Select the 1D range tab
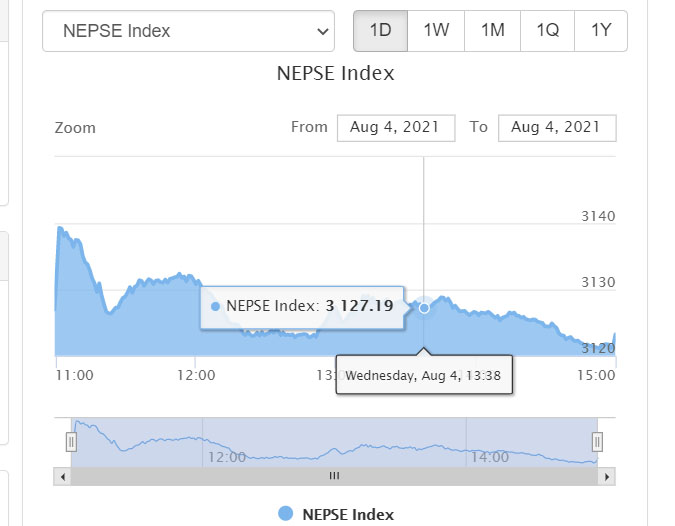 click(x=380, y=30)
